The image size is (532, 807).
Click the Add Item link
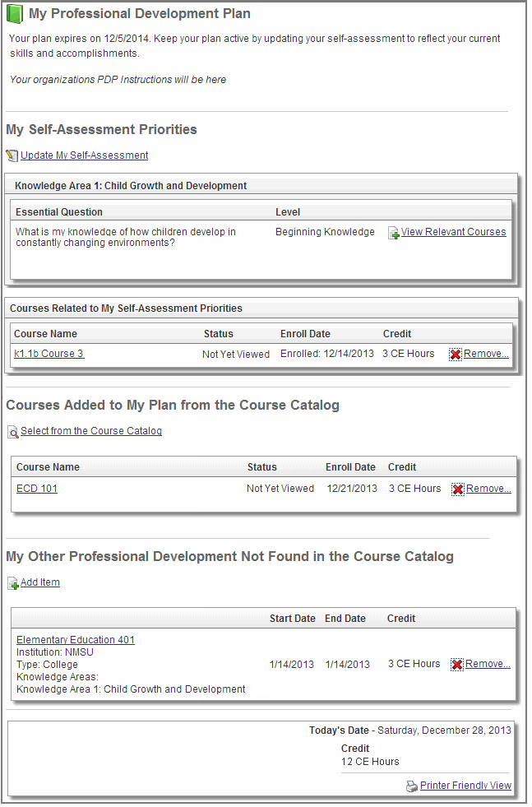coord(40,582)
